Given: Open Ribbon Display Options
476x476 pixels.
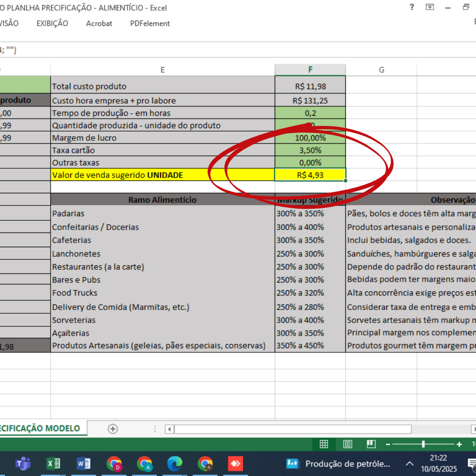Looking at the screenshot, I should pyautogui.click(x=430, y=7).
